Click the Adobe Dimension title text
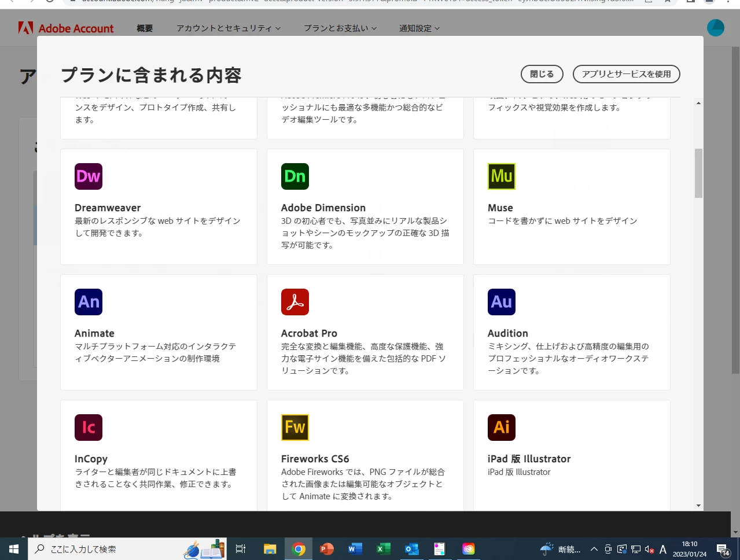 [323, 208]
